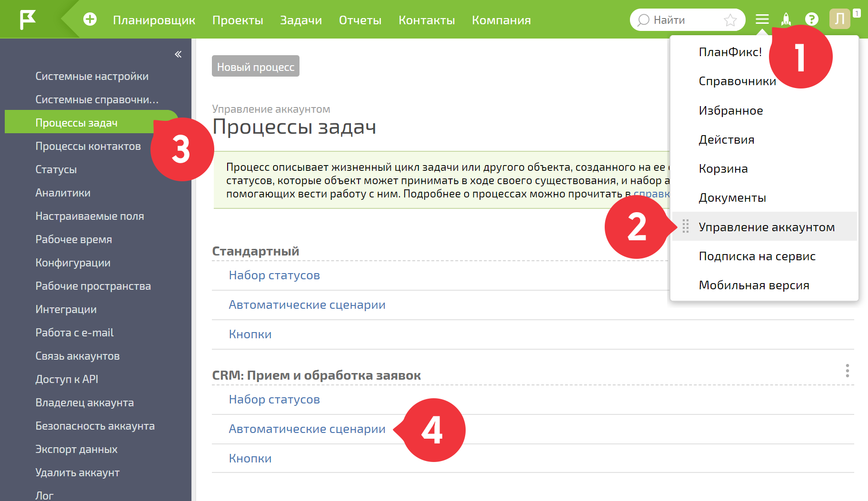Click the star favorites icon in search
This screenshot has width=868, height=501.
click(x=730, y=20)
